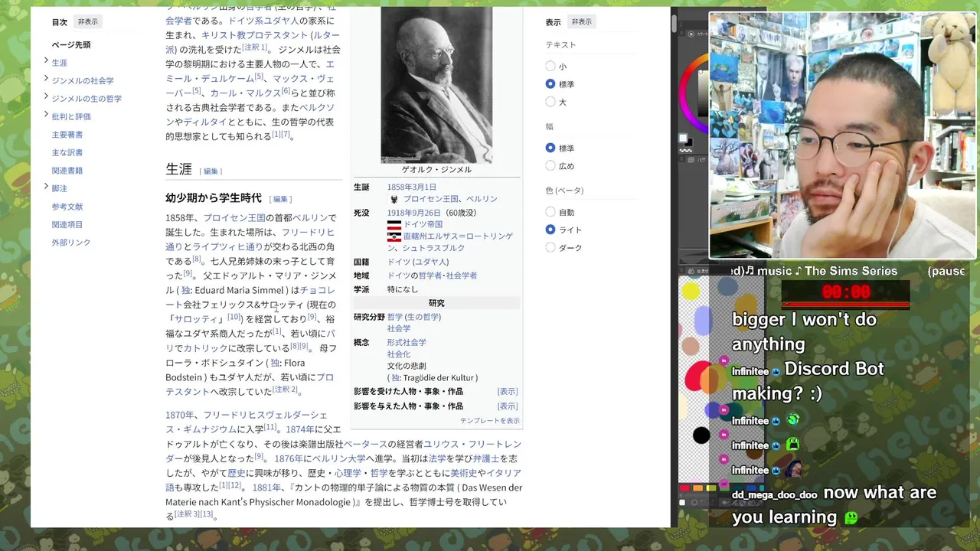This screenshot has height=551, width=980.
Task: Open the Georg Simmel portrait image
Action: click(436, 84)
